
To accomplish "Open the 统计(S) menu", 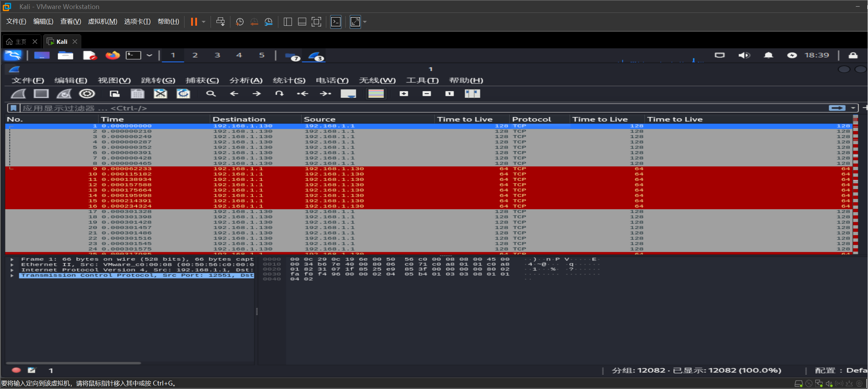I will pyautogui.click(x=289, y=81).
